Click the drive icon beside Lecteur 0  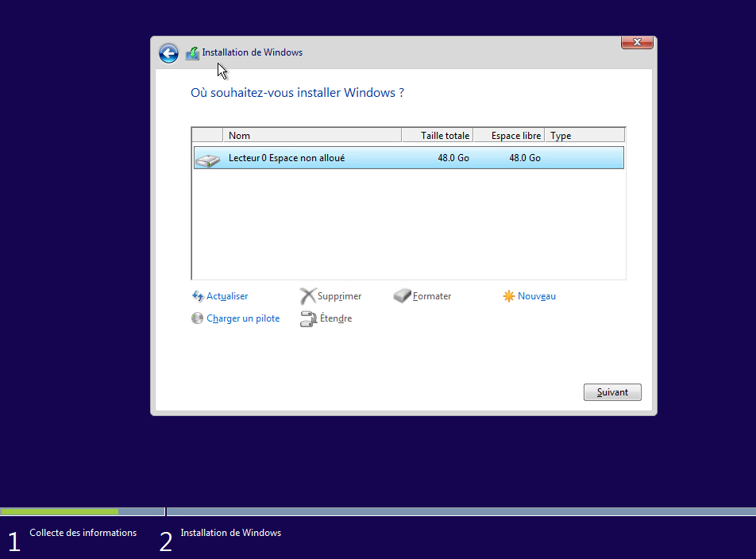(x=207, y=159)
